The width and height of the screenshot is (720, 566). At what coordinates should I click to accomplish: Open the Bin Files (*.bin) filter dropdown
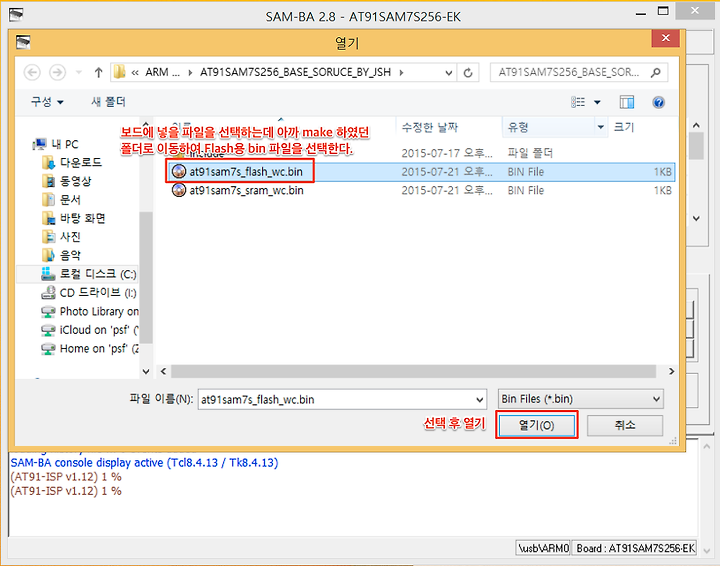point(580,399)
